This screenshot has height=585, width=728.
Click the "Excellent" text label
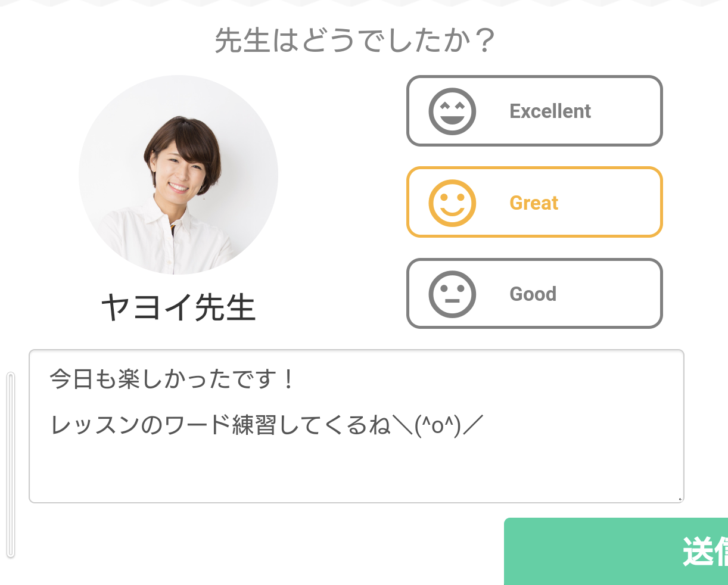tap(550, 111)
